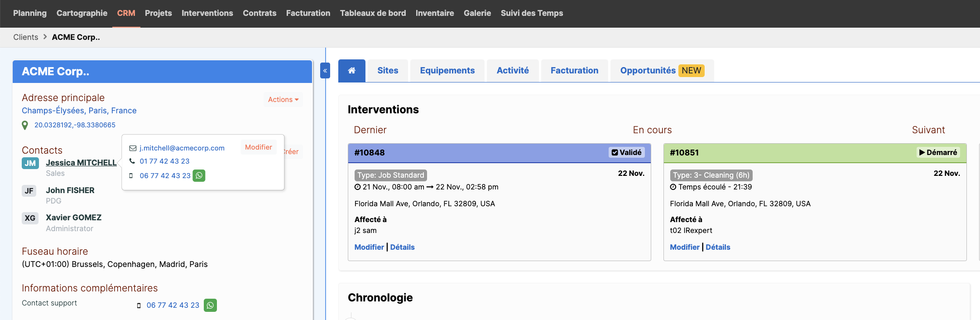The height and width of the screenshot is (320, 980).
Task: Open the Opportunités tab
Action: pos(662,71)
